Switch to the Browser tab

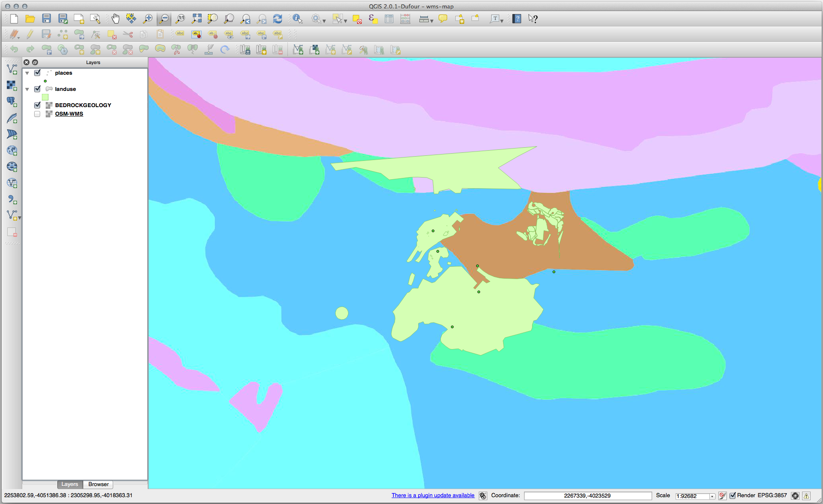coord(98,484)
